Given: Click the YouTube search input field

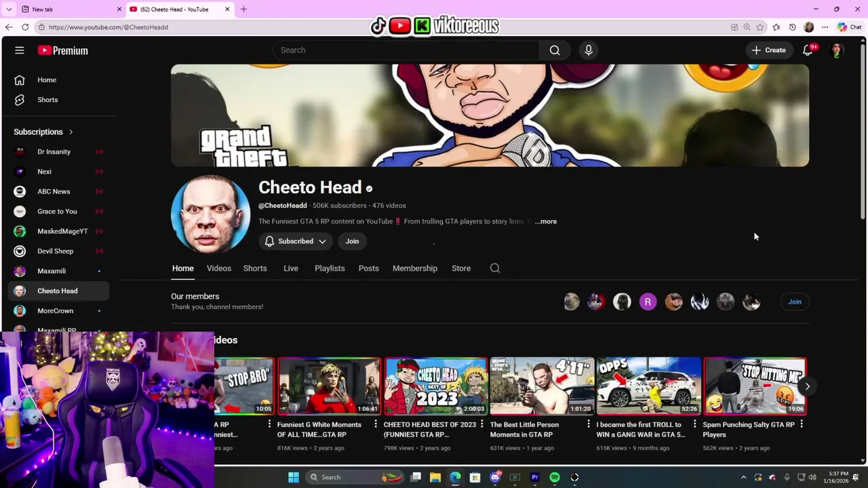Looking at the screenshot, I should pyautogui.click(x=406, y=50).
